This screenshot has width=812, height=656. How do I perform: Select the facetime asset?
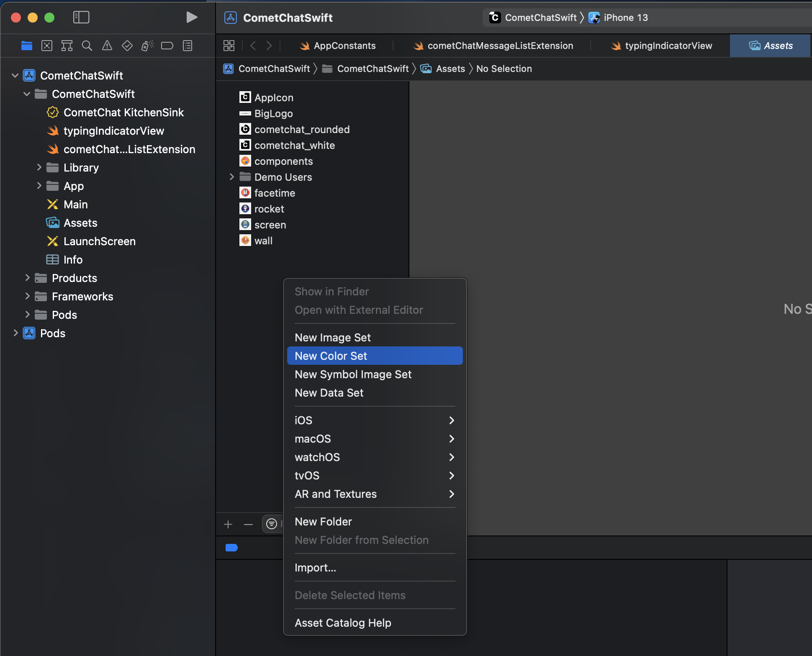267,193
